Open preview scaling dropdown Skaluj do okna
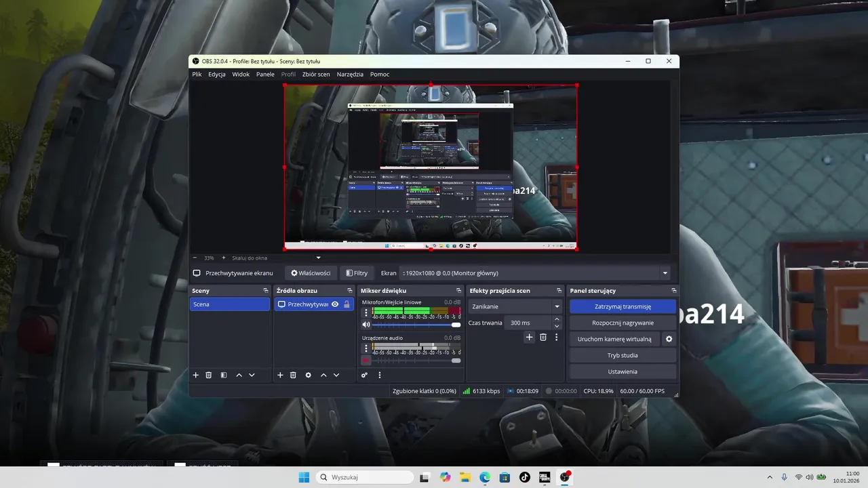 [277, 258]
